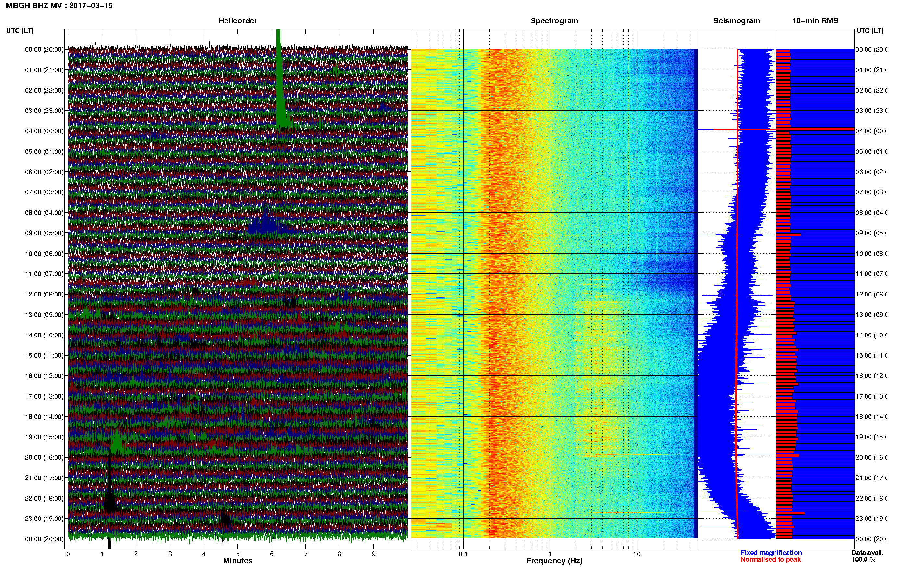Click the left '10:00 (06:00)' time label
The width and height of the screenshot is (924, 578).
(x=44, y=254)
